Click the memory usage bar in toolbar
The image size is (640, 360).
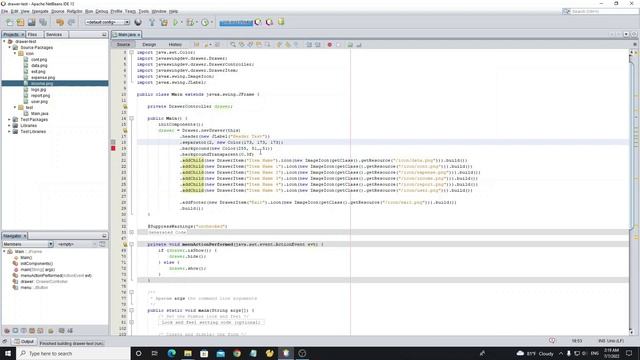coord(236,22)
